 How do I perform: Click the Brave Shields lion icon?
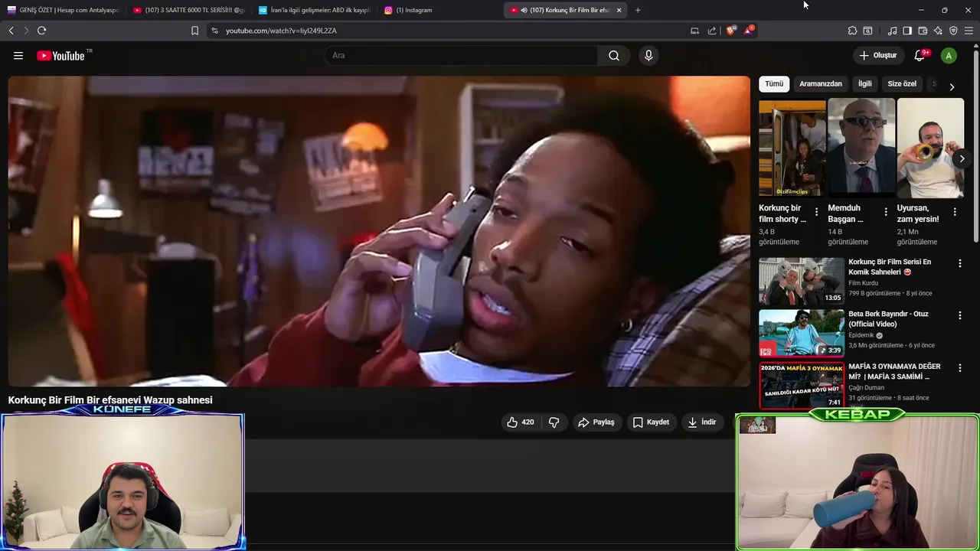tap(731, 31)
